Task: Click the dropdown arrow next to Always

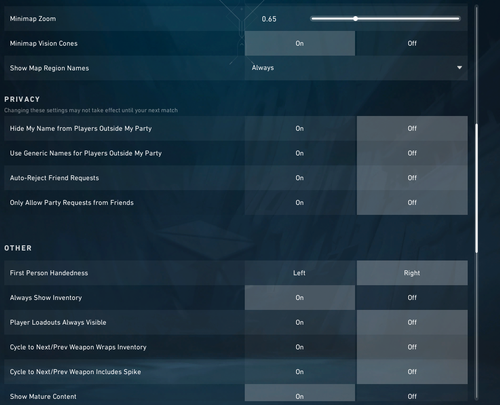Action: pyautogui.click(x=459, y=68)
